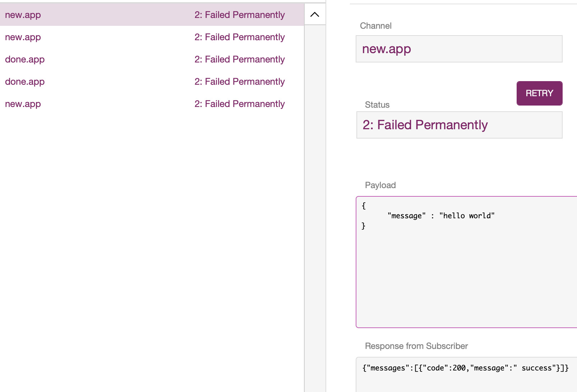577x392 pixels.
Task: Click the Response from Subscriber label
Action: [416, 346]
